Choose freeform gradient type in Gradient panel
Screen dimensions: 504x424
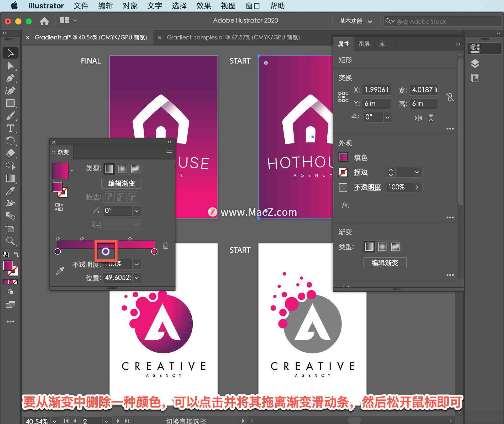(x=135, y=169)
